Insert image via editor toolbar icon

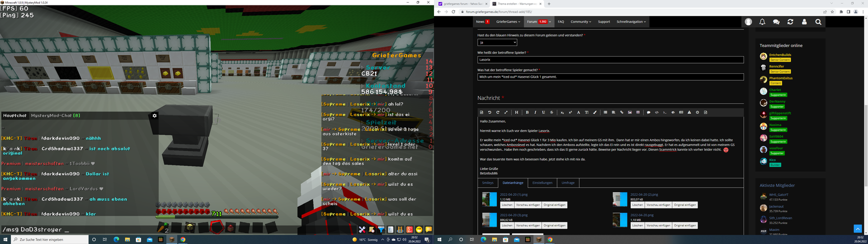tap(630, 112)
